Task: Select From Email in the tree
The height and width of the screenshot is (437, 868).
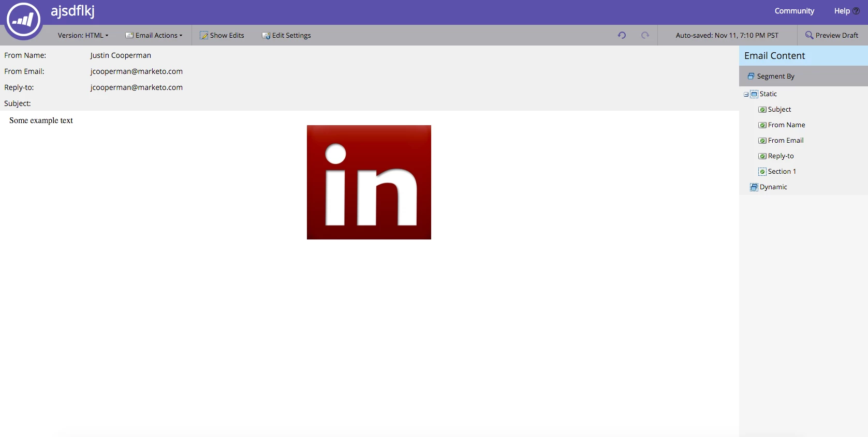Action: point(786,140)
